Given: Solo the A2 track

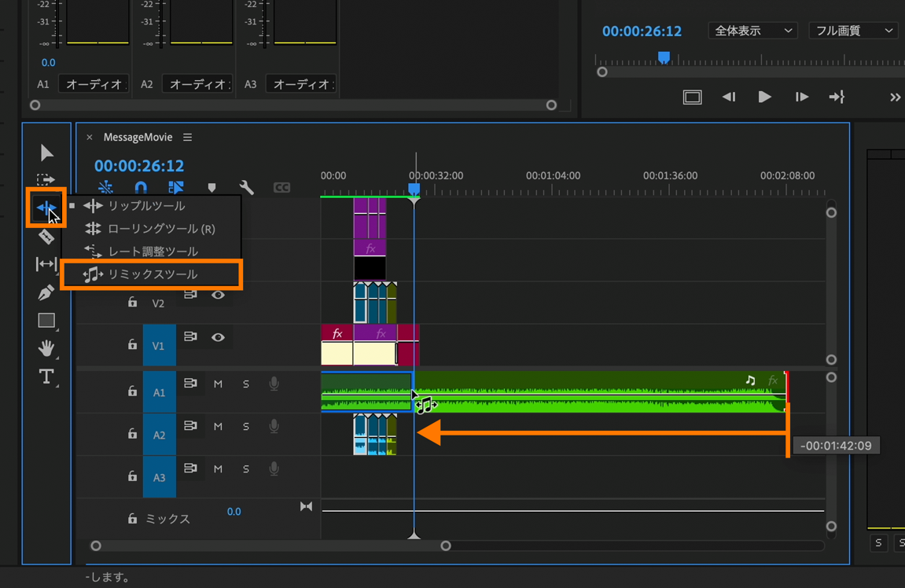Looking at the screenshot, I should (x=246, y=426).
